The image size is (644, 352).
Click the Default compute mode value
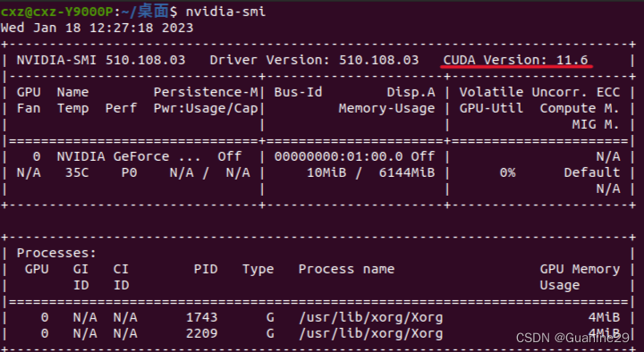click(591, 172)
